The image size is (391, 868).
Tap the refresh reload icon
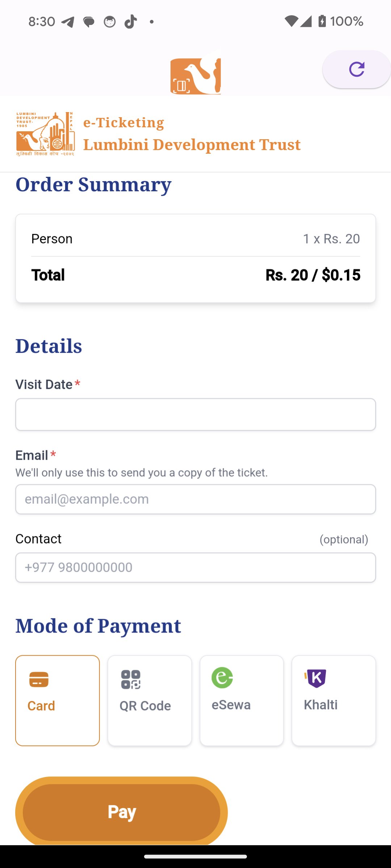(x=357, y=69)
